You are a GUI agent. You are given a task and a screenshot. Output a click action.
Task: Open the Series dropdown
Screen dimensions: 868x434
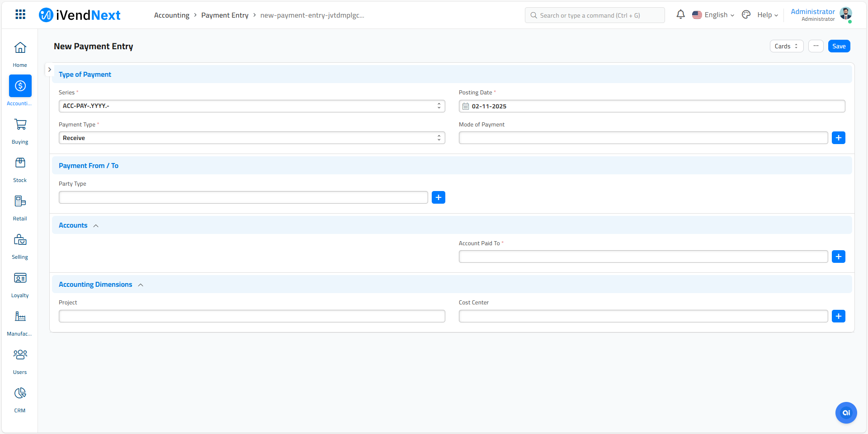pos(251,106)
